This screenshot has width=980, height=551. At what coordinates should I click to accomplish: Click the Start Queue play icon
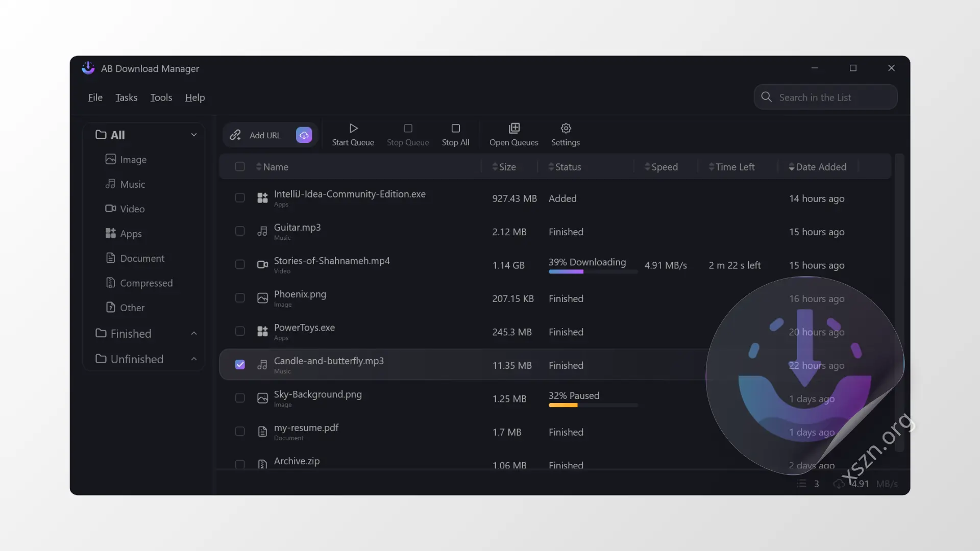tap(353, 128)
